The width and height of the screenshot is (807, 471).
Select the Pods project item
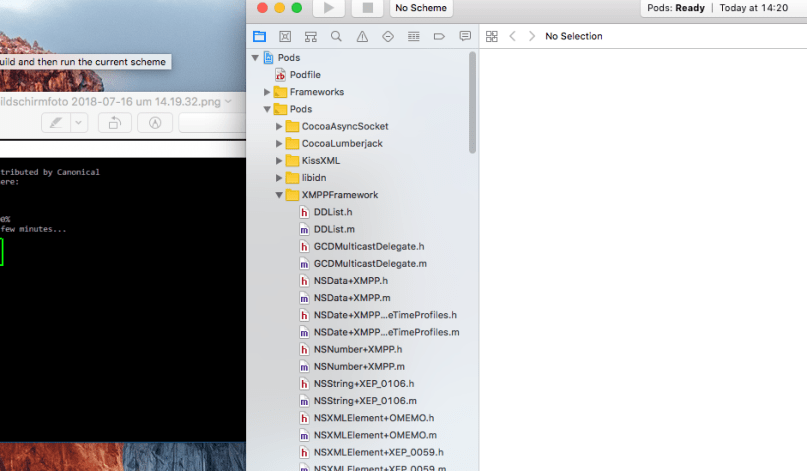(288, 58)
